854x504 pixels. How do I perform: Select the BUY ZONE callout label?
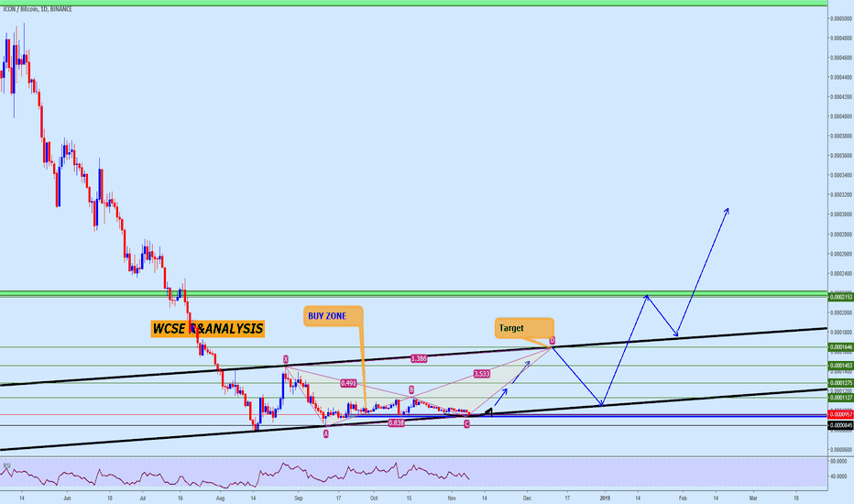pyautogui.click(x=333, y=316)
